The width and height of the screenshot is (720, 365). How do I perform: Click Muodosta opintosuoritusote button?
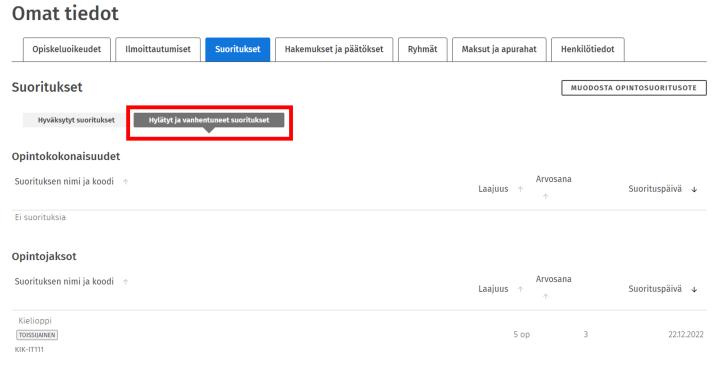[x=634, y=88]
